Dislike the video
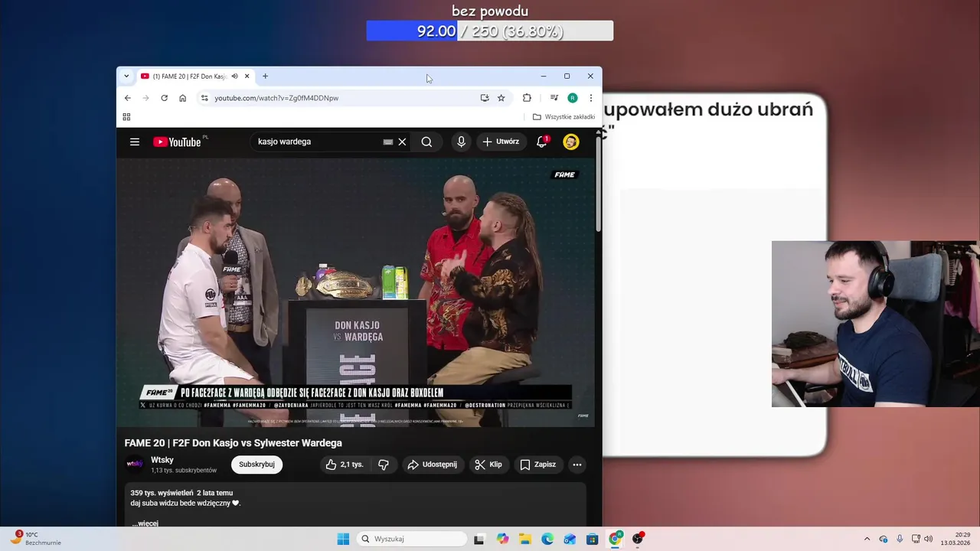 [x=384, y=465]
